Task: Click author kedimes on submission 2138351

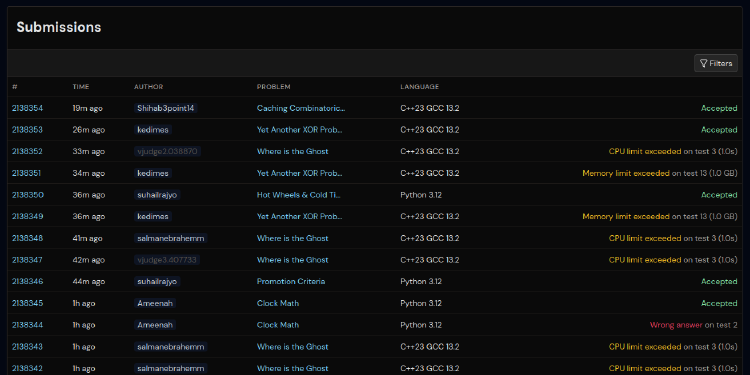Action: (153, 173)
